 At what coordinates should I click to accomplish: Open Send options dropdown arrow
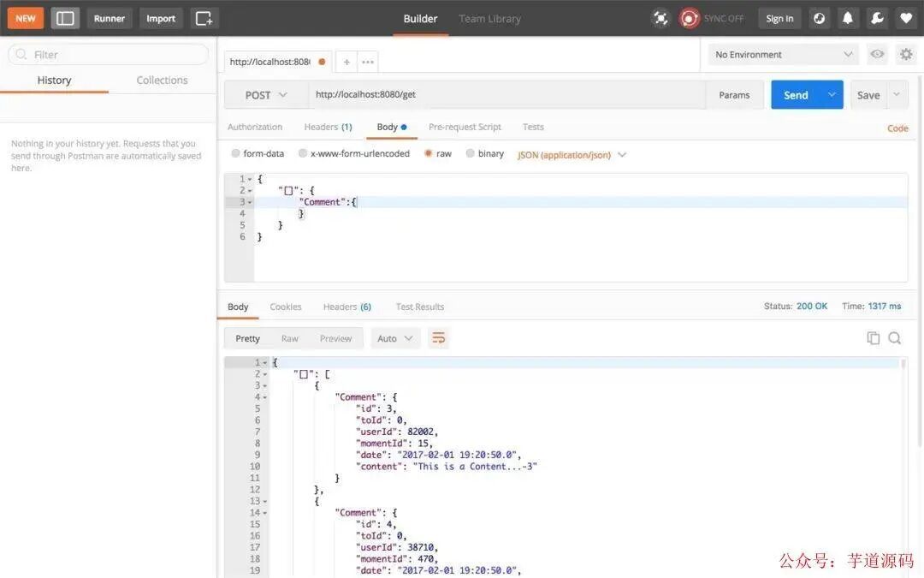pyautogui.click(x=832, y=95)
